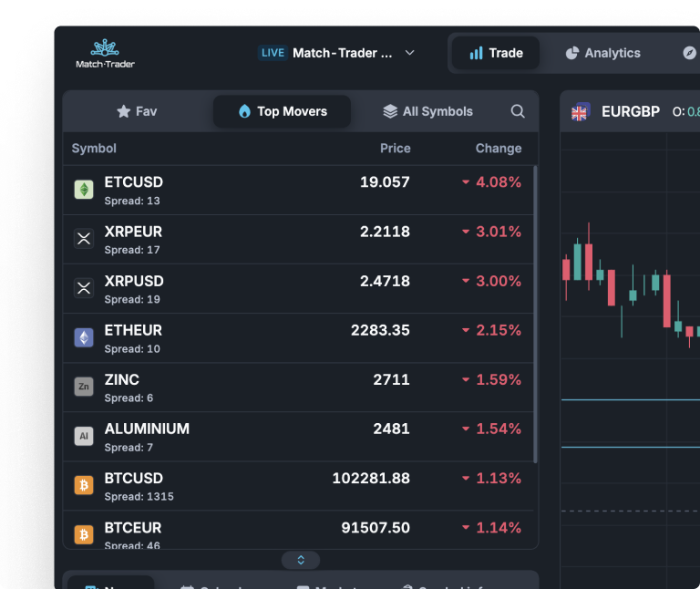Click the symbol list scrollbar
Image resolution: width=700 pixels, height=589 pixels.
(x=534, y=310)
